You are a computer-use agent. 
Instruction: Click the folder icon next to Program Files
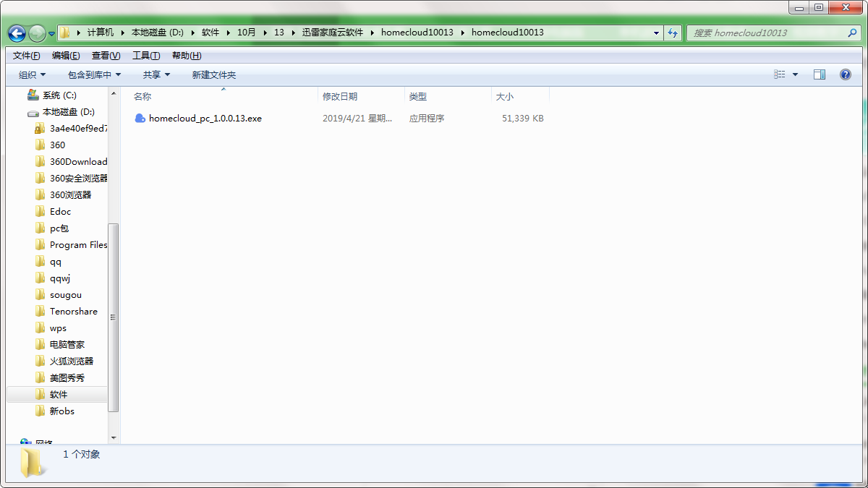pyautogui.click(x=41, y=245)
